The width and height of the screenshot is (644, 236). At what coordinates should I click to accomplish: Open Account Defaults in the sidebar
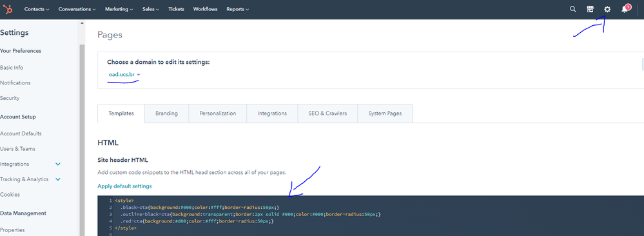coord(21,133)
